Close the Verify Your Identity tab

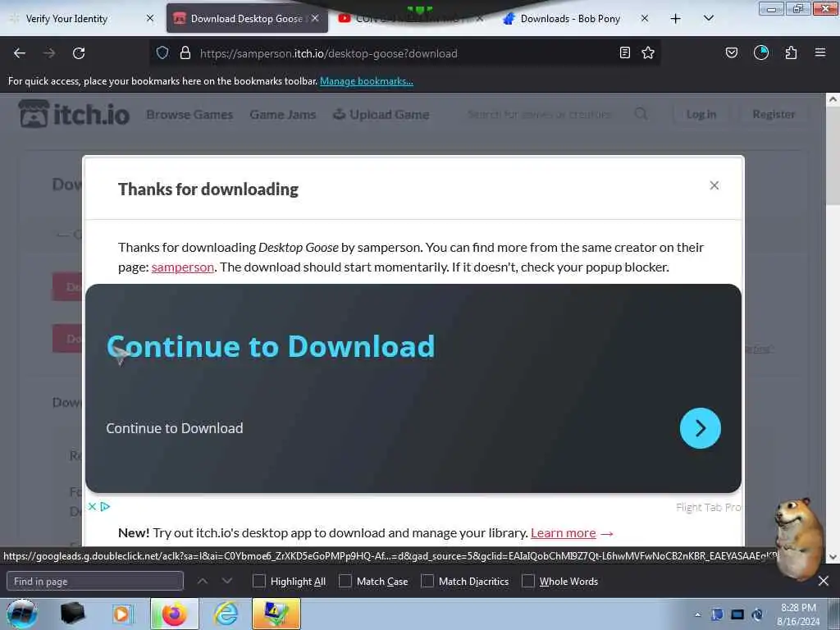coord(150,18)
